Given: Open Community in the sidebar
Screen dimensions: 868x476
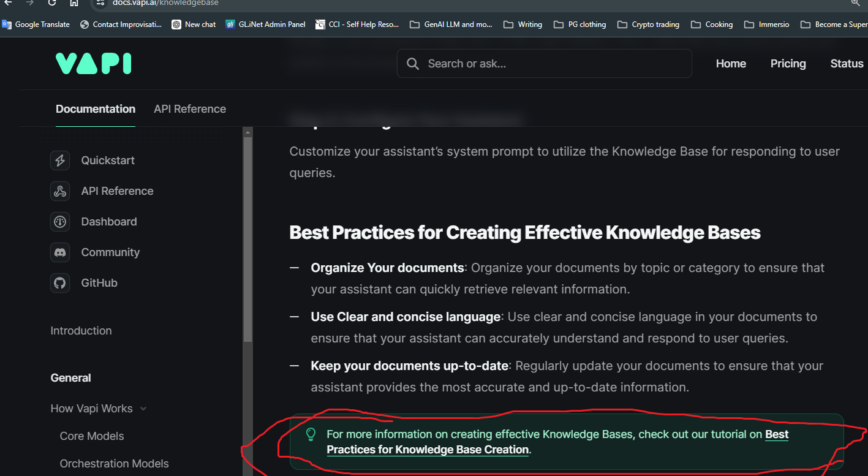Looking at the screenshot, I should pos(110,252).
